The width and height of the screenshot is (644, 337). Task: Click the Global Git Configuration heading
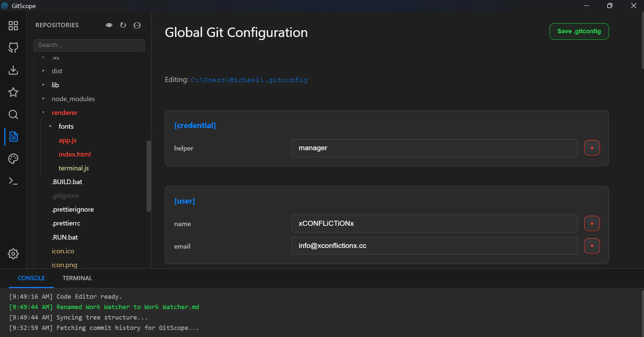point(236,33)
